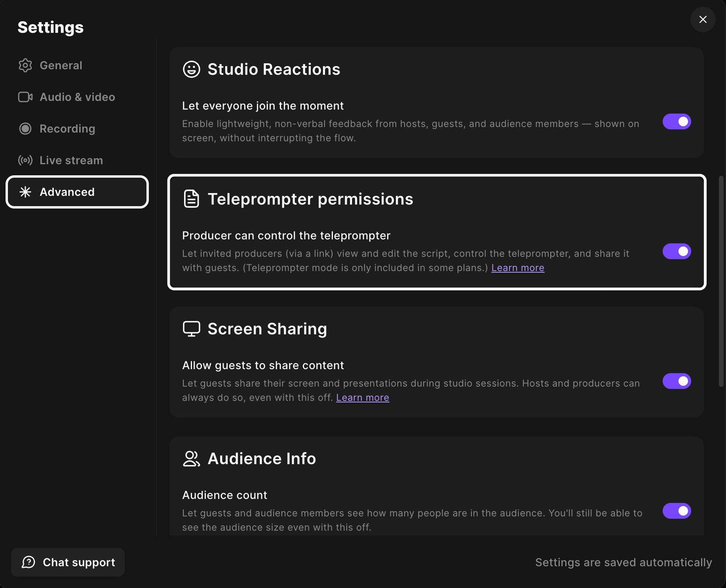
Task: Click the Settings dialog title
Action: point(51,27)
